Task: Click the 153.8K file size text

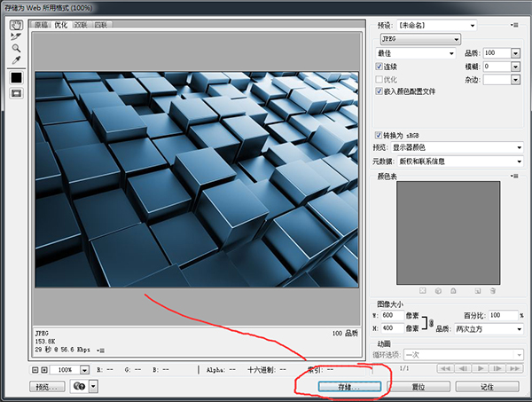Action: pos(45,342)
